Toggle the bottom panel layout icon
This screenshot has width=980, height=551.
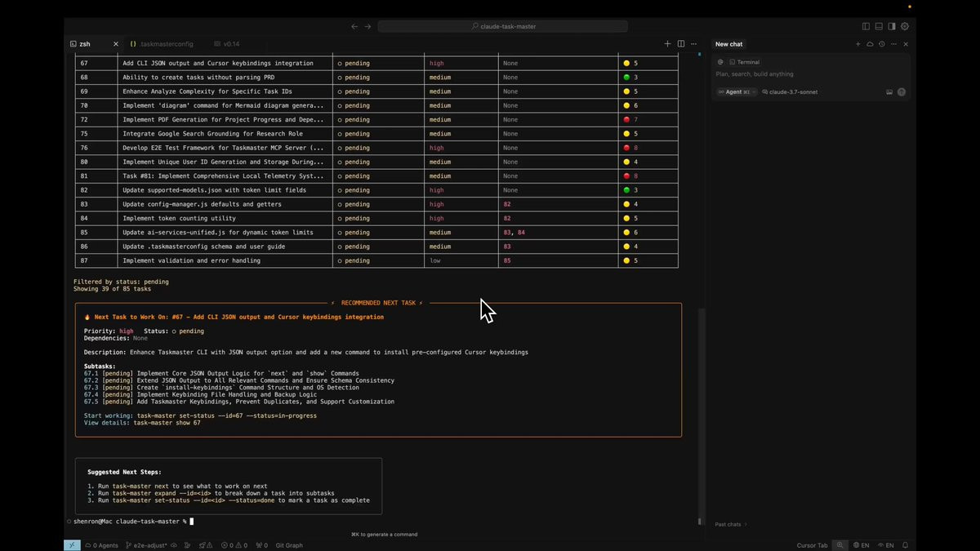click(x=879, y=26)
